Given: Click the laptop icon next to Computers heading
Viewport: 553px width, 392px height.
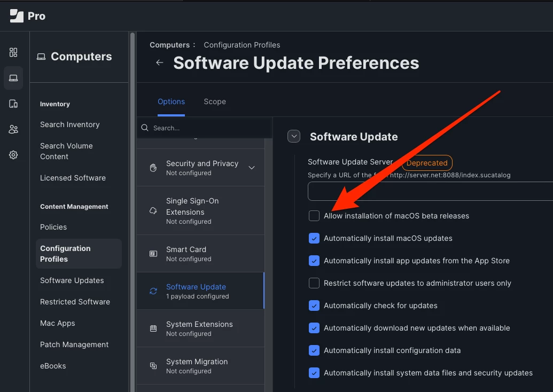Looking at the screenshot, I should click(41, 57).
